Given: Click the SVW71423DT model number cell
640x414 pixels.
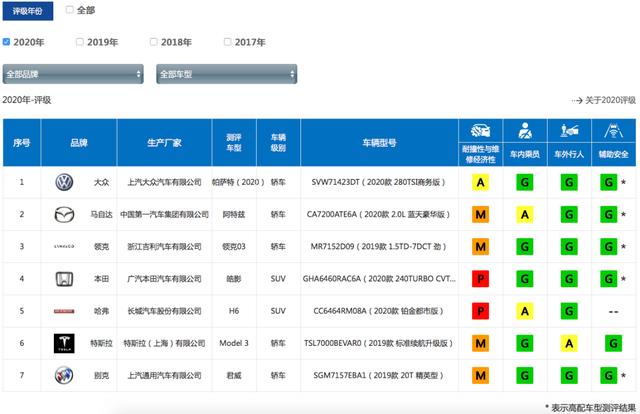Looking at the screenshot, I should (378, 182).
